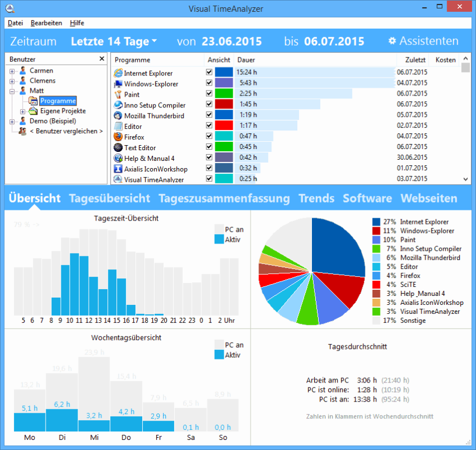Select the Benutzer vergleichen tree entry
This screenshot has height=450, width=476.
click(x=66, y=131)
